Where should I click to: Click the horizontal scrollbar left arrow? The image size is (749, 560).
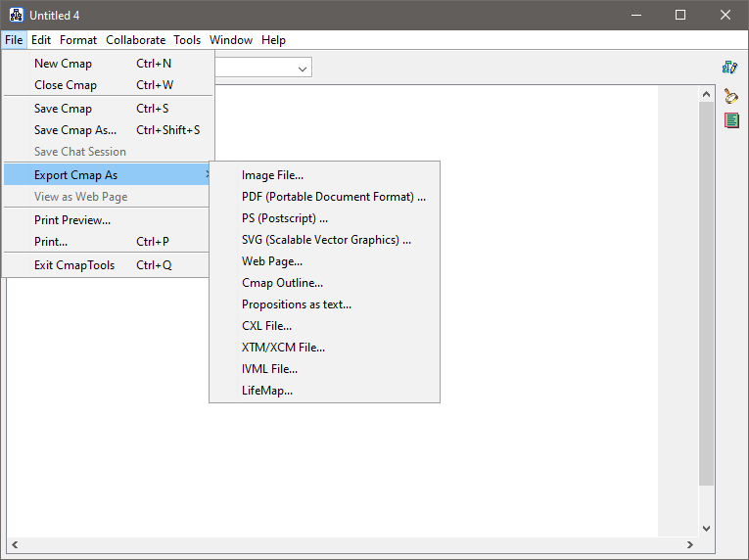(15, 544)
